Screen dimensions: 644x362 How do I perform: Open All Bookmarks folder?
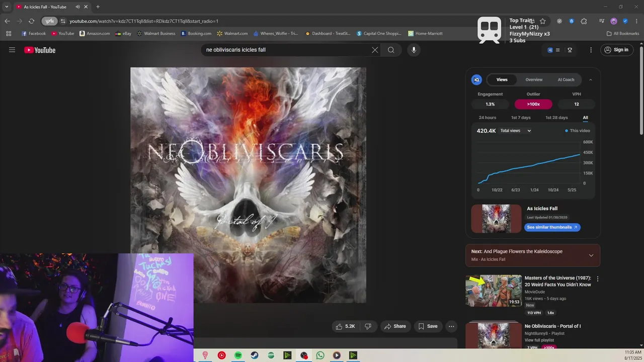(623, 34)
